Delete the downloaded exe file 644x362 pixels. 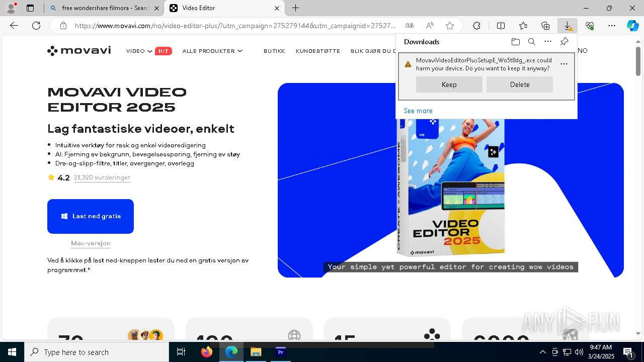(x=520, y=84)
